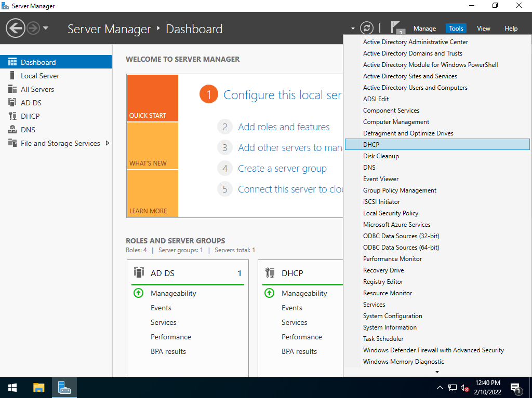This screenshot has width=532, height=398.
Task: Click the Tools menu scroll-down arrow
Action: click(437, 372)
